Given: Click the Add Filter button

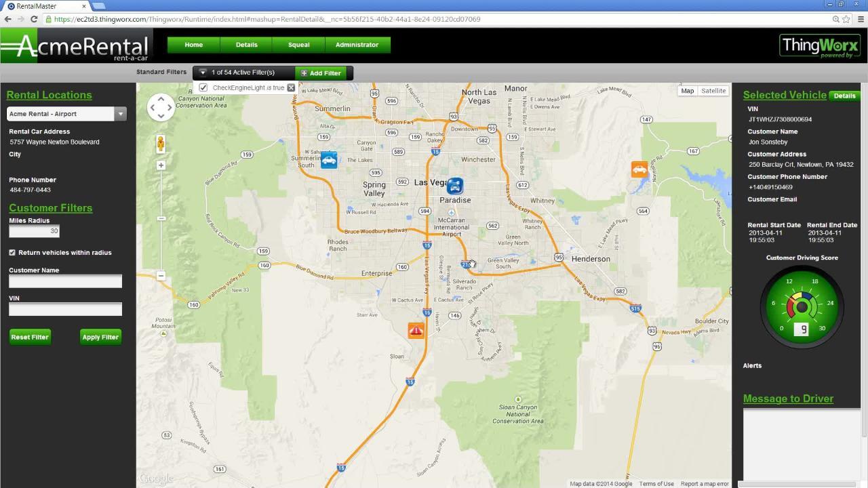Looking at the screenshot, I should coord(321,73).
